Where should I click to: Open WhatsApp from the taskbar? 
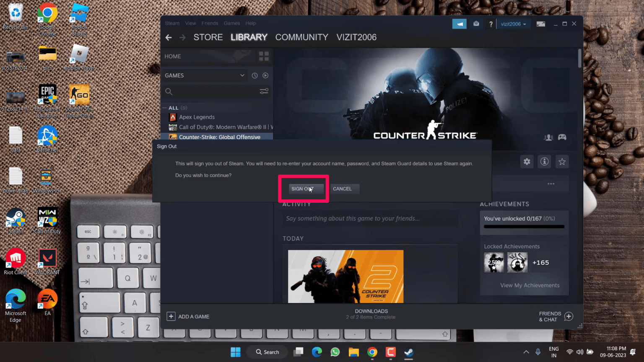click(x=335, y=352)
